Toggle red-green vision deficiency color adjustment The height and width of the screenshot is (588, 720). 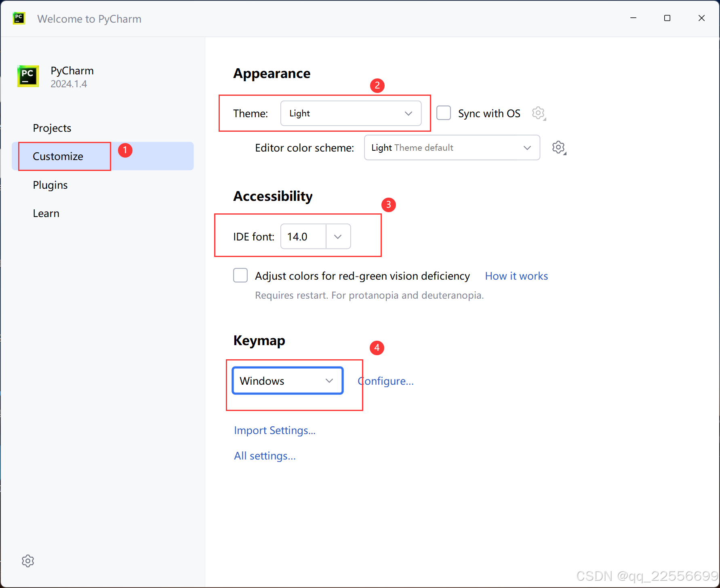240,275
